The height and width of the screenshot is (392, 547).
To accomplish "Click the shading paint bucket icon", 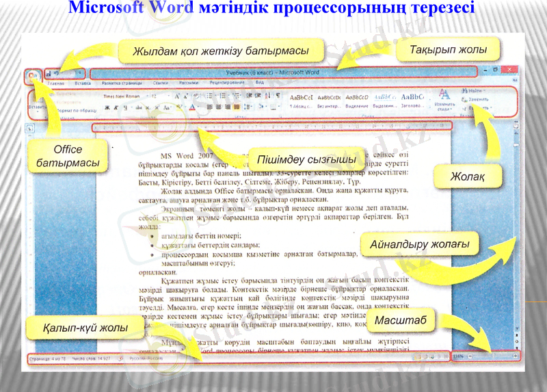I will pyautogui.click(x=261, y=107).
